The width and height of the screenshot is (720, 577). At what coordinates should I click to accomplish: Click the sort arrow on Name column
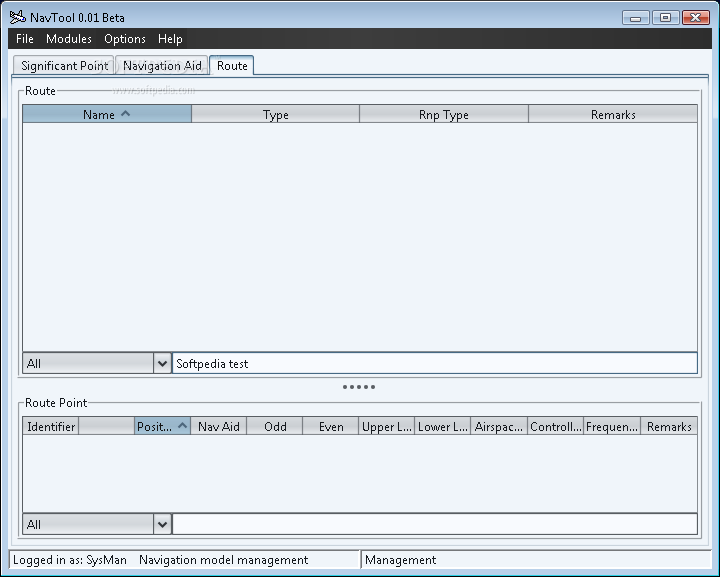coord(125,113)
